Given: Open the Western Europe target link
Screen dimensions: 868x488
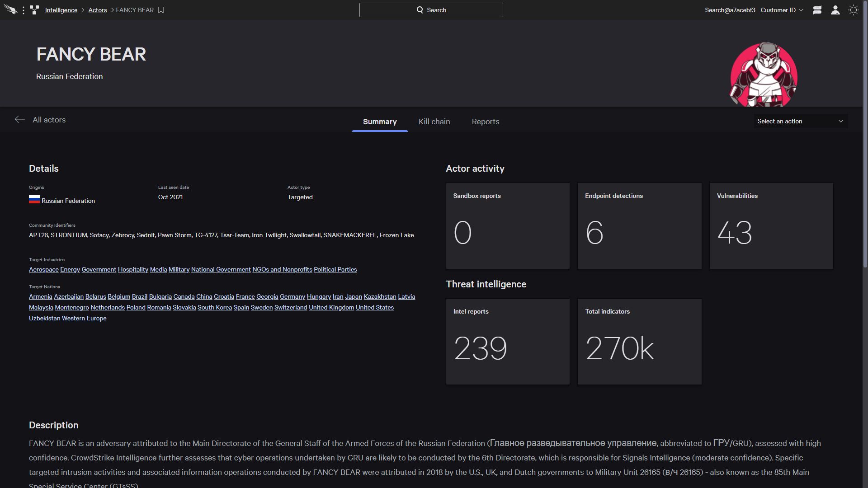Looking at the screenshot, I should tap(84, 318).
